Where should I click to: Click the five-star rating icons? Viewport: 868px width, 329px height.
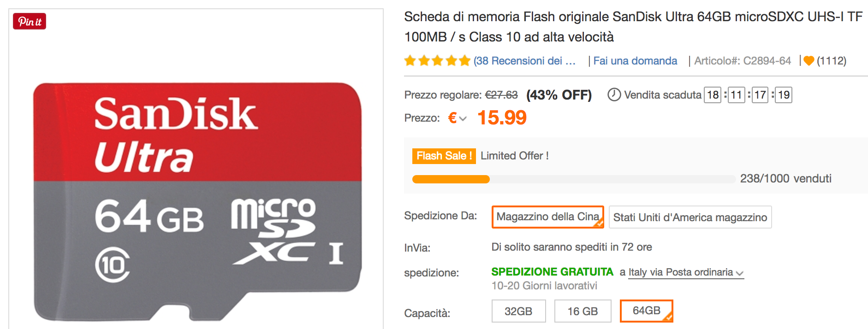click(437, 61)
